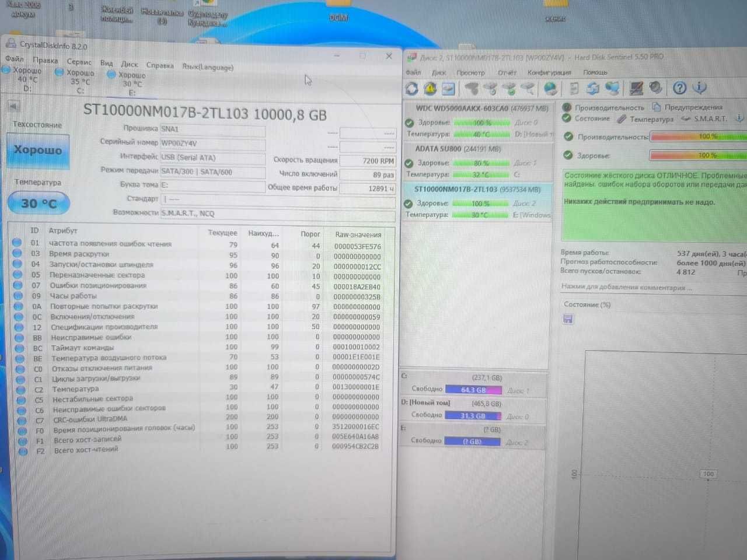Click the blue status circle for attribute F2

(x=23, y=451)
